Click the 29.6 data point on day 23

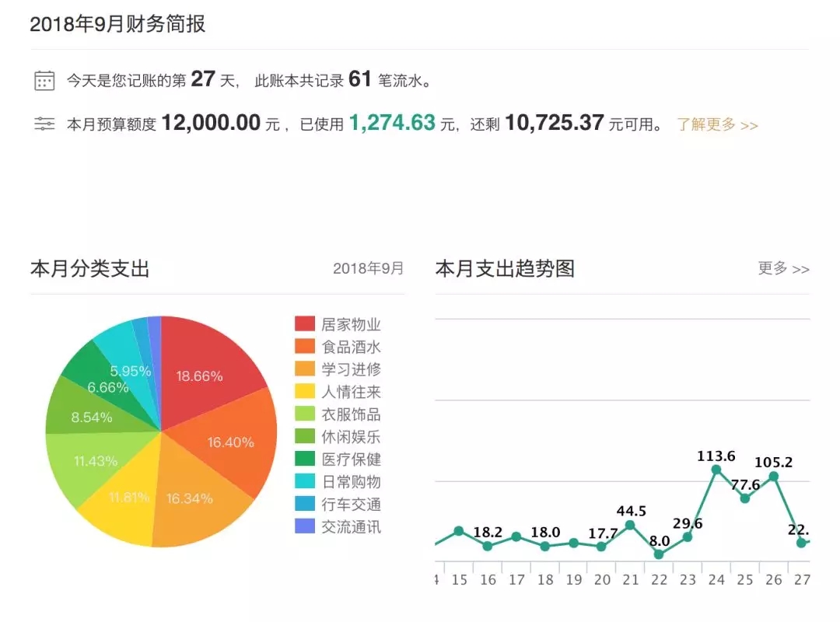pyautogui.click(x=688, y=536)
